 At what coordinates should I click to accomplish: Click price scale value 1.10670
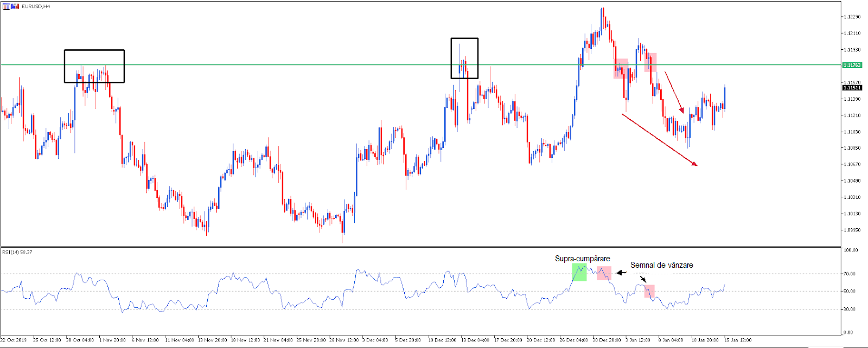[x=852, y=164]
